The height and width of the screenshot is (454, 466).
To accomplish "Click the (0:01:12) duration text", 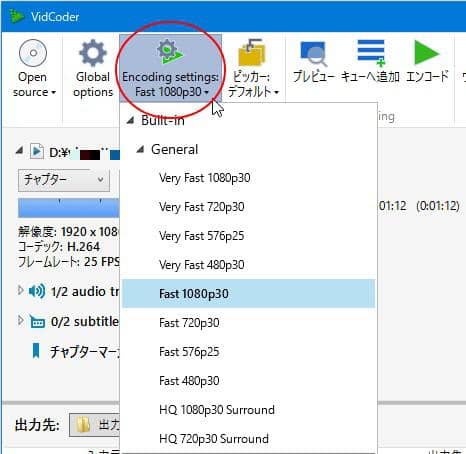I will pyautogui.click(x=438, y=206).
